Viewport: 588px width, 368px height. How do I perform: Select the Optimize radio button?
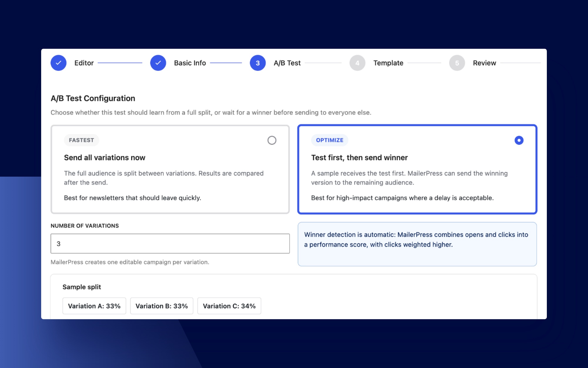(519, 140)
